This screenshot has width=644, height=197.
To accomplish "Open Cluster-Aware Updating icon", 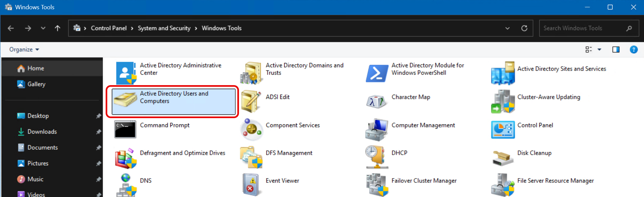I will click(x=503, y=101).
